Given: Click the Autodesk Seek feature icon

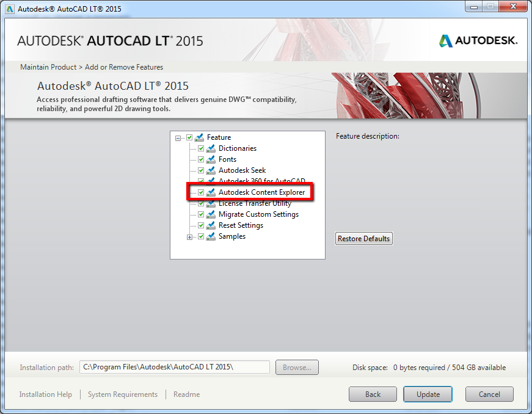Looking at the screenshot, I should pyautogui.click(x=211, y=170).
